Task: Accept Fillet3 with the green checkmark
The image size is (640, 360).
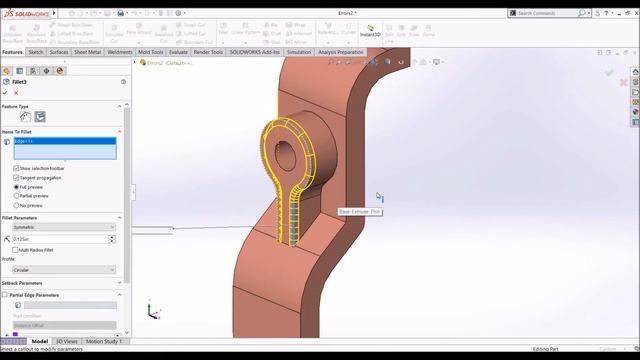Action: 5,93
